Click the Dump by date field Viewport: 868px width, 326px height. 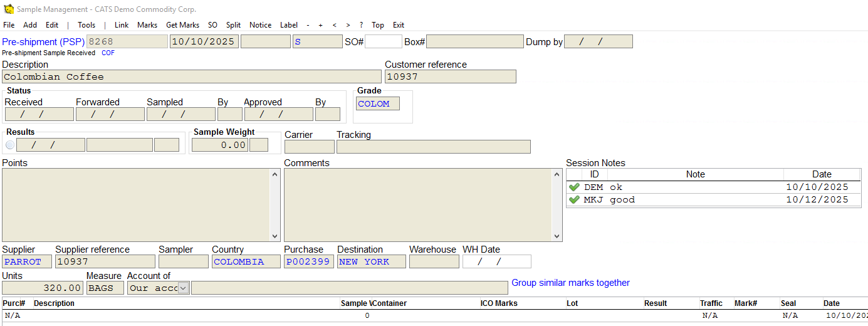coord(598,41)
